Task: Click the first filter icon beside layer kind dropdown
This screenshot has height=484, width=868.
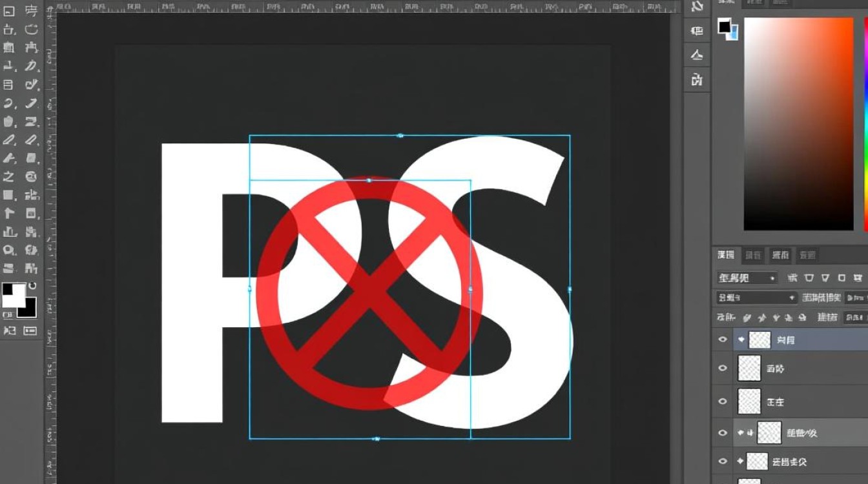Action: point(792,278)
